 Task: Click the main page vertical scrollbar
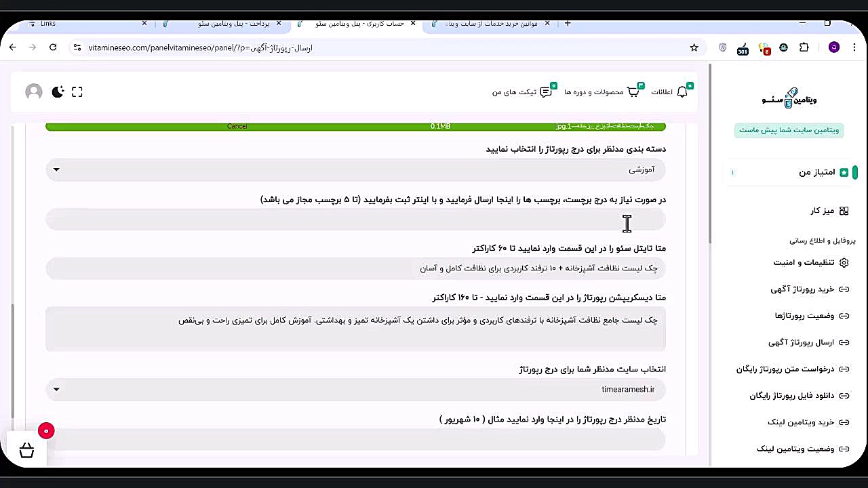(710, 153)
